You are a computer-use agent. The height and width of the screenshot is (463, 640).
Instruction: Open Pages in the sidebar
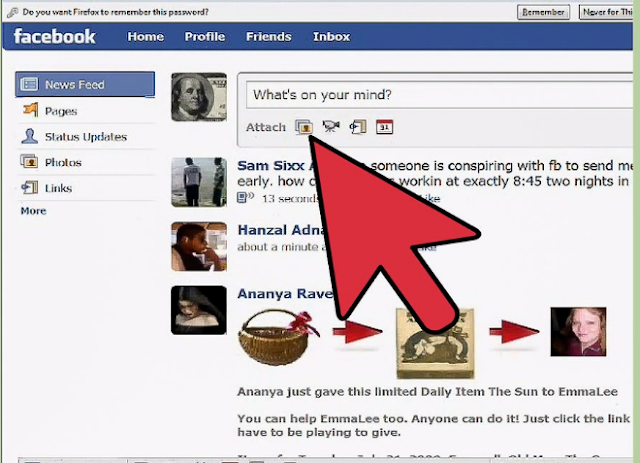[x=61, y=111]
